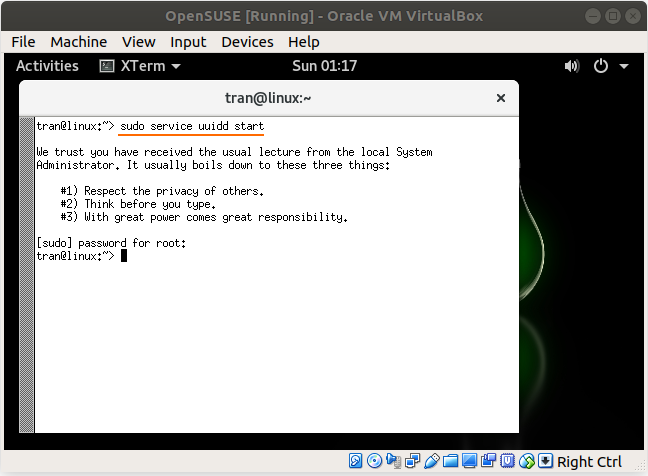
Task: Close the tran@linux xterm window
Action: click(500, 98)
